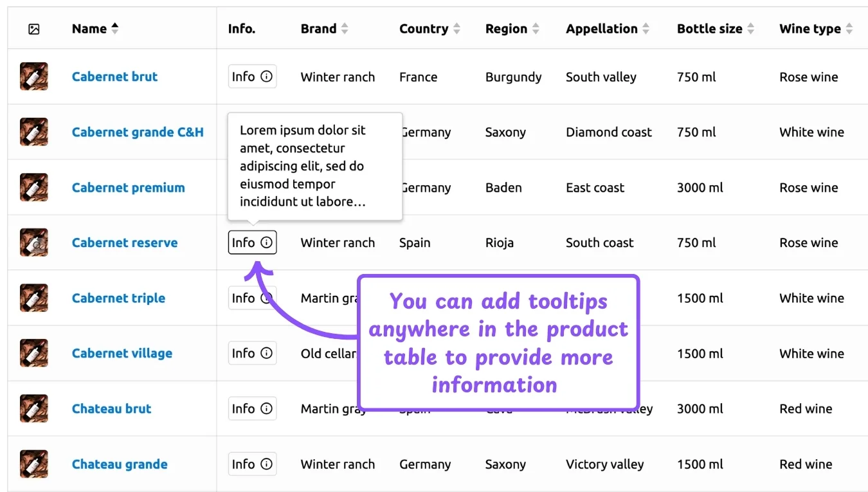Open Cabernet village thumbnail image

(x=34, y=353)
